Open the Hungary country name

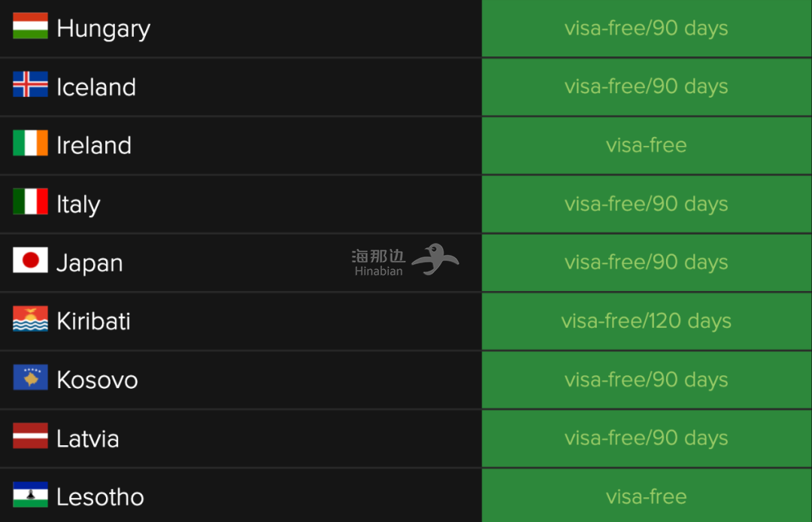click(104, 29)
